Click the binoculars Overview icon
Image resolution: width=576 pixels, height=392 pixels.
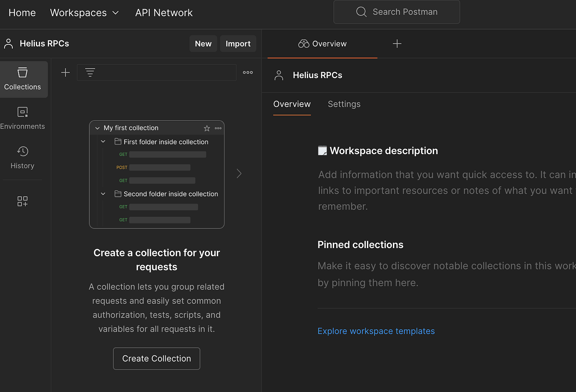pyautogui.click(x=304, y=44)
